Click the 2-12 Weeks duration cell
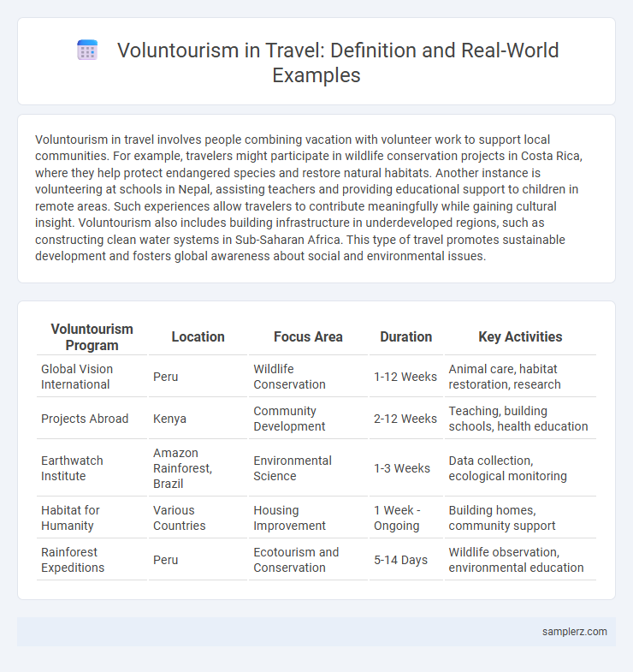This screenshot has height=672, width=633. click(x=406, y=419)
